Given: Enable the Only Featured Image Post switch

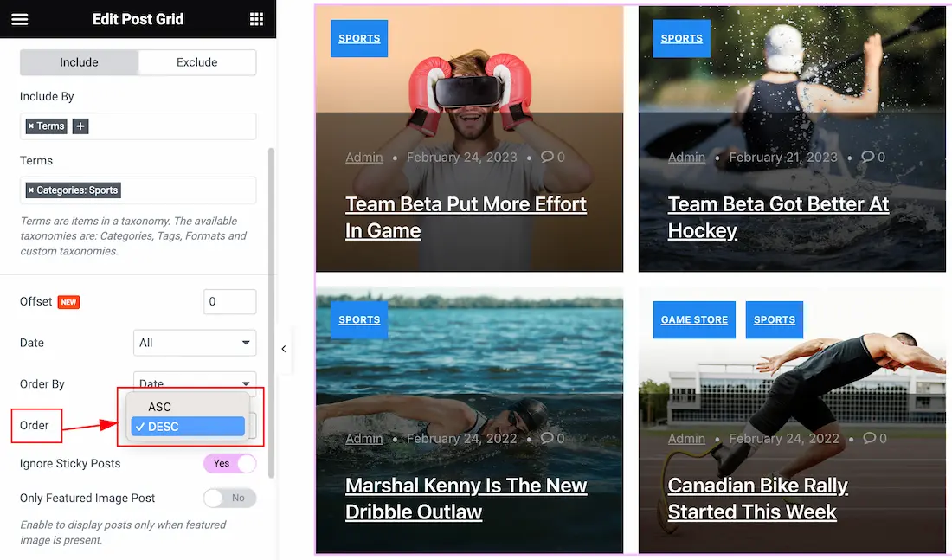Looking at the screenshot, I should (x=229, y=498).
